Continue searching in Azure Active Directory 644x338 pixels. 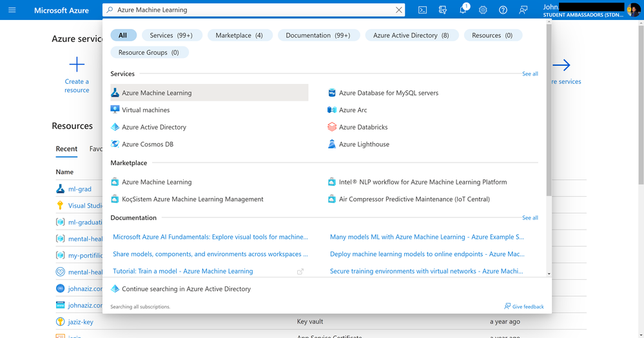pyautogui.click(x=186, y=289)
